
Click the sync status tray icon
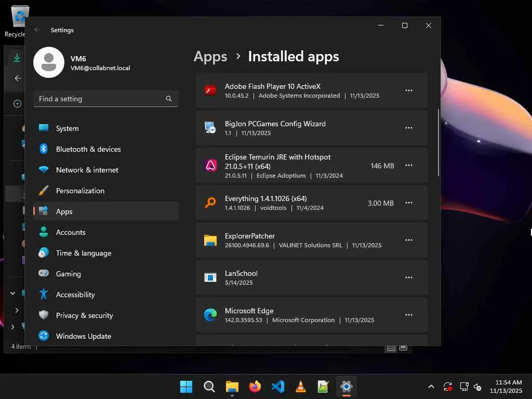(447, 387)
